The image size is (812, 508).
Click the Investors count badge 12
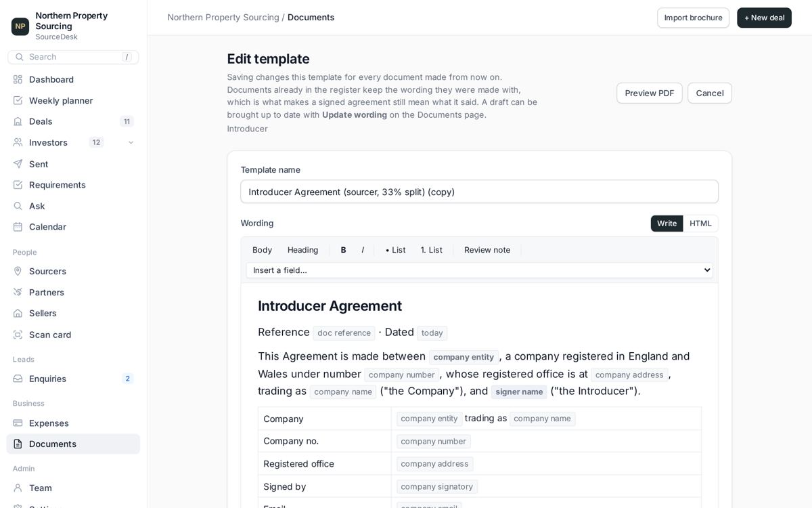[x=96, y=142]
